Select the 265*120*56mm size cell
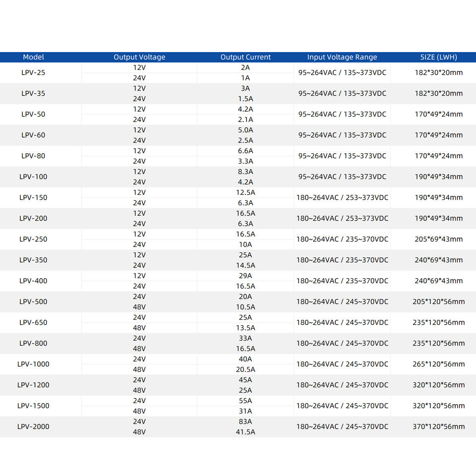476x476 pixels. [x=439, y=364]
